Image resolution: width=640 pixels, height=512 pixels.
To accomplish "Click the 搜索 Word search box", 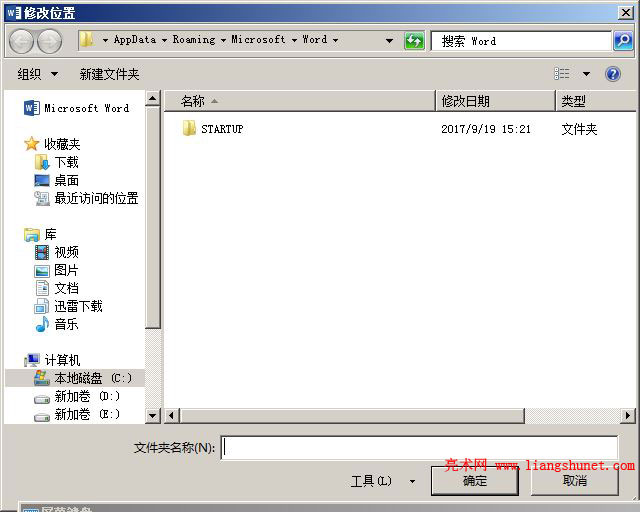I will 521,41.
